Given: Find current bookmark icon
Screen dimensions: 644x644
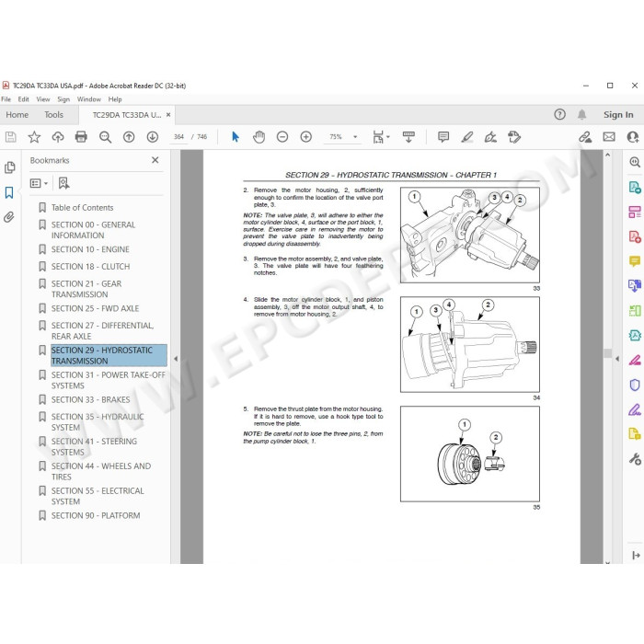Looking at the screenshot, I should coord(63,183).
